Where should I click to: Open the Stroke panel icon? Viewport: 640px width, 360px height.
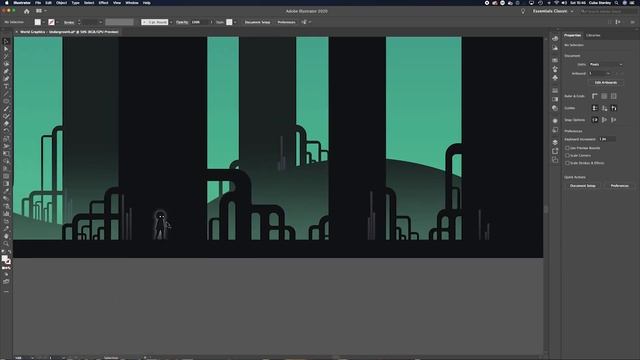point(555,90)
